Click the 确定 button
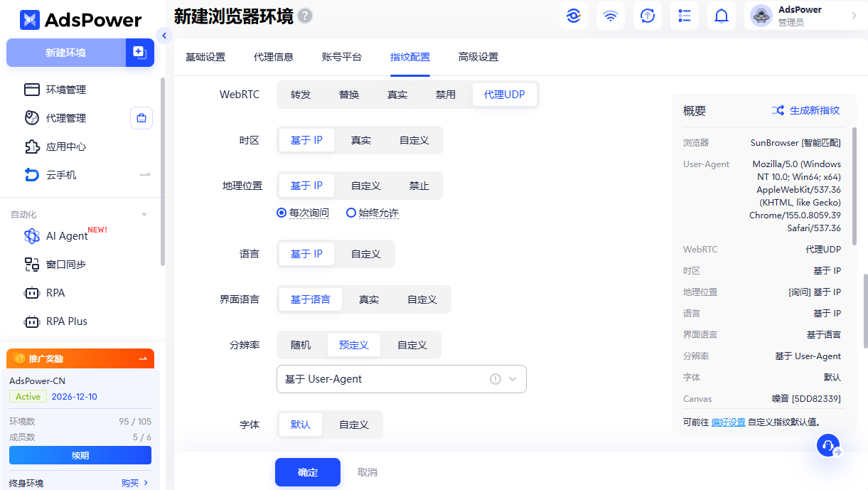This screenshot has width=868, height=490. (x=308, y=472)
